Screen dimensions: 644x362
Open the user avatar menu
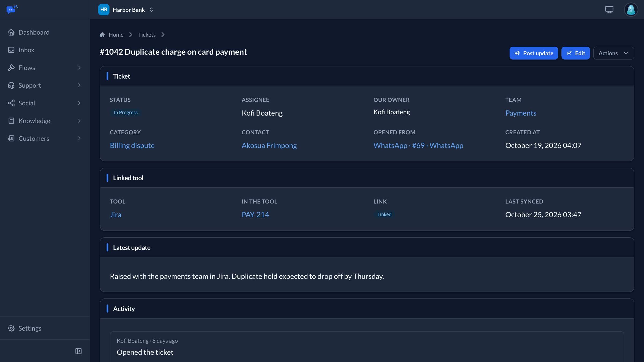631,10
